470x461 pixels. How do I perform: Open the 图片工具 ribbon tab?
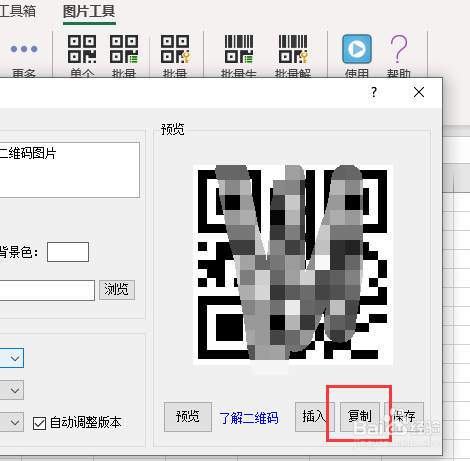click(89, 12)
